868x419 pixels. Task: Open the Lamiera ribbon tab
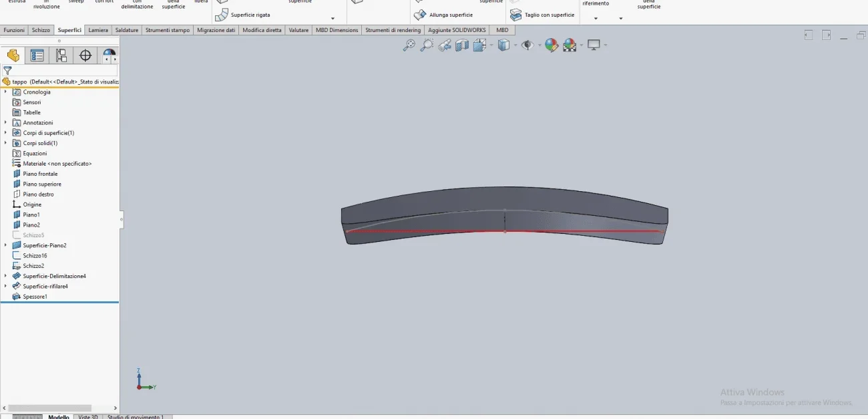click(x=98, y=30)
